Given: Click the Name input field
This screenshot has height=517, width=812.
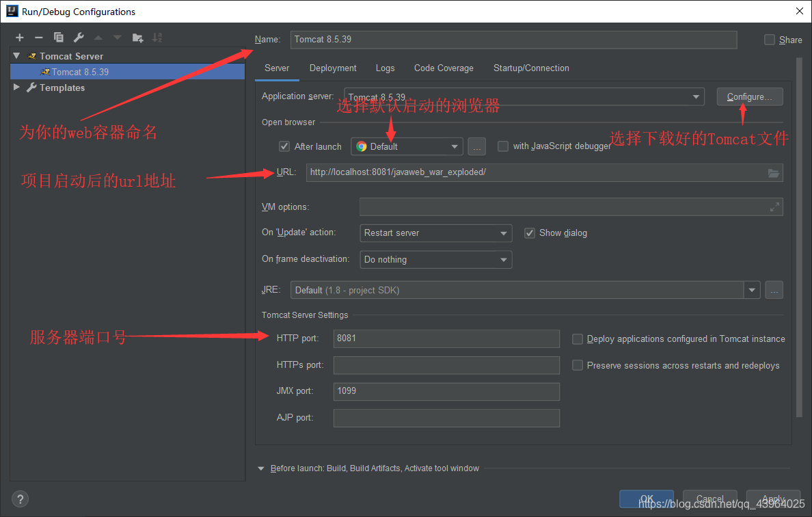Looking at the screenshot, I should (514, 40).
